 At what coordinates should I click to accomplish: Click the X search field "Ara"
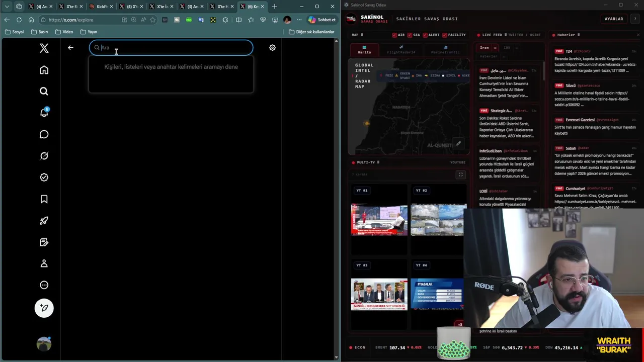click(x=171, y=48)
